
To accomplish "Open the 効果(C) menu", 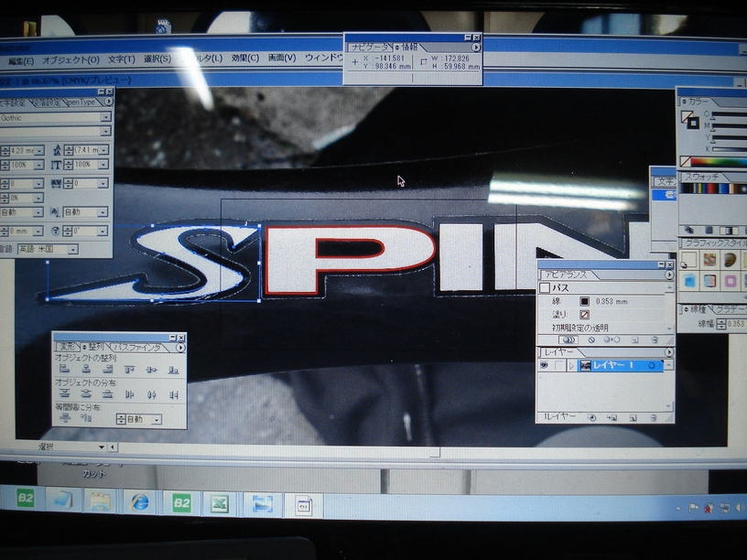I will tap(244, 58).
